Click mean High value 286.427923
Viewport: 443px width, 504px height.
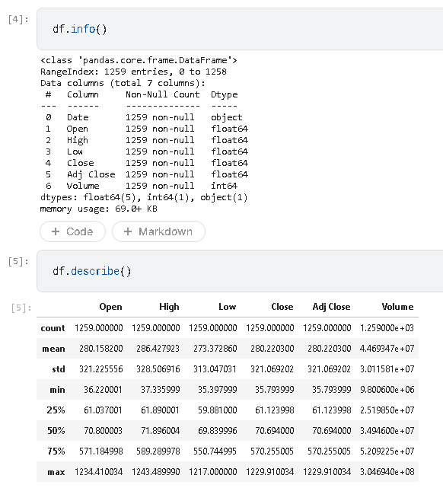(x=158, y=349)
